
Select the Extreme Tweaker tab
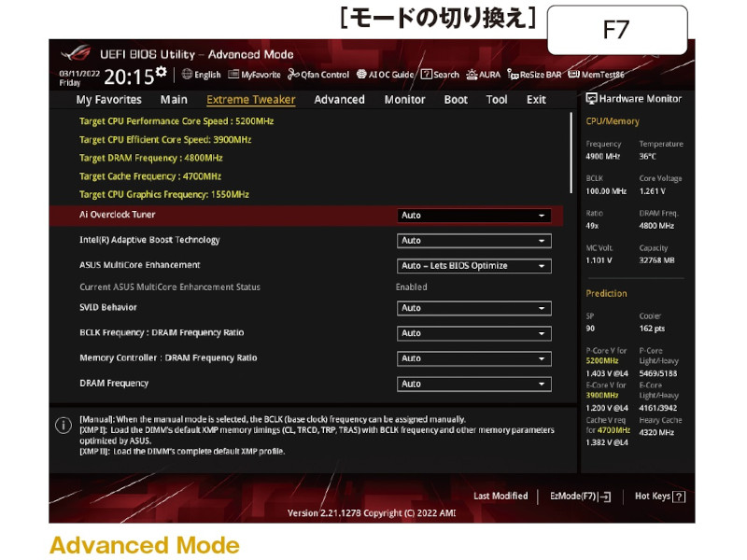[x=251, y=100]
